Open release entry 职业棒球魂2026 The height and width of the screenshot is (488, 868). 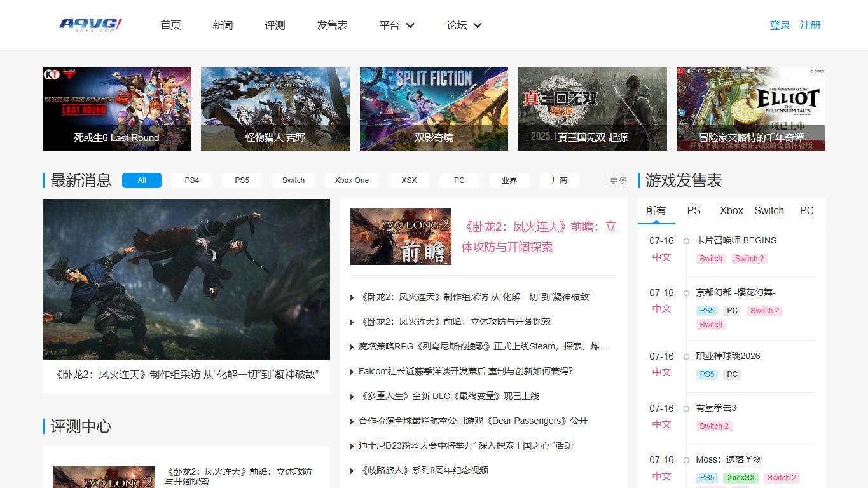point(728,356)
